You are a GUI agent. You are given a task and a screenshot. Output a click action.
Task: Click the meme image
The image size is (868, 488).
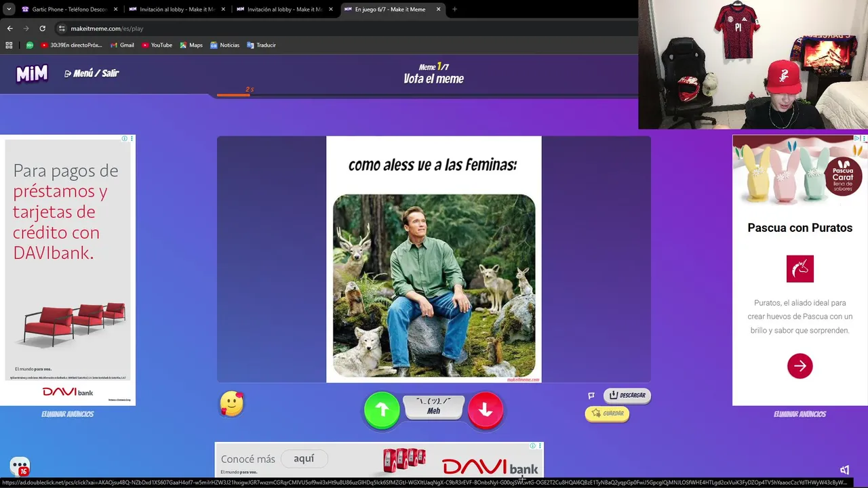point(434,260)
